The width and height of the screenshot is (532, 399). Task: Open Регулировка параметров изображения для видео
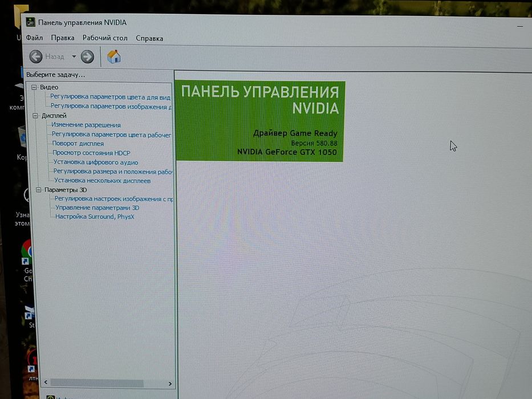click(111, 107)
